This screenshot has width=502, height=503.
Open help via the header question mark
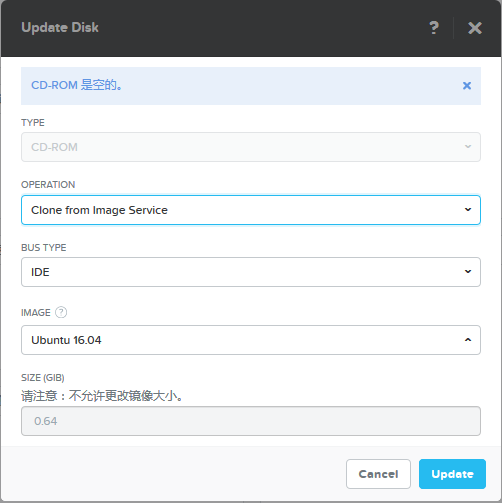434,28
